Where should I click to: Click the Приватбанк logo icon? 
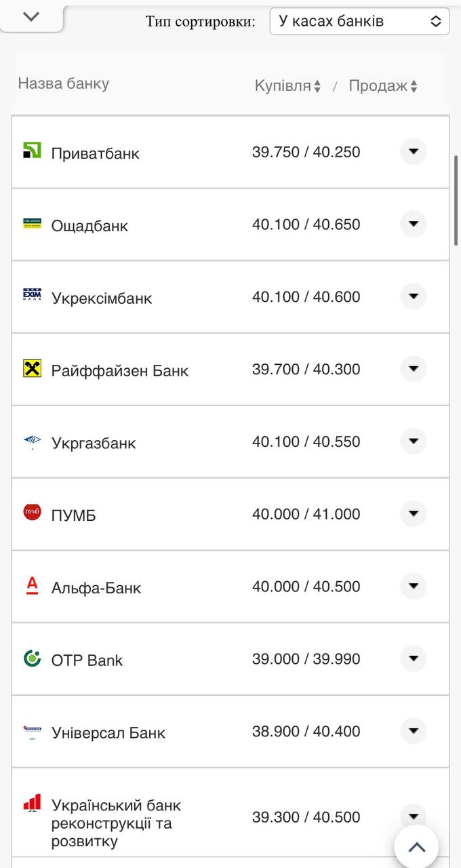[32, 151]
